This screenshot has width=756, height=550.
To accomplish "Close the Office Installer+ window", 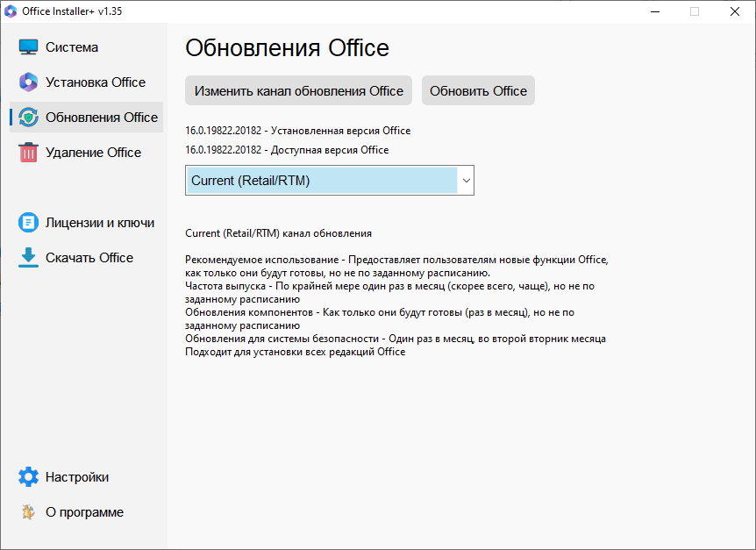I will pos(734,11).
